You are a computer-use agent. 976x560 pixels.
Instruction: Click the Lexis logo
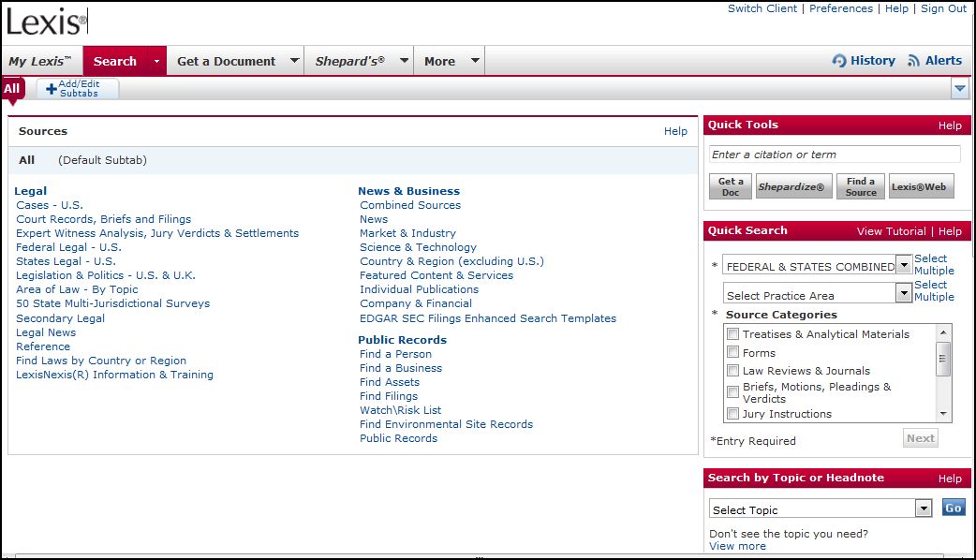coord(47,20)
